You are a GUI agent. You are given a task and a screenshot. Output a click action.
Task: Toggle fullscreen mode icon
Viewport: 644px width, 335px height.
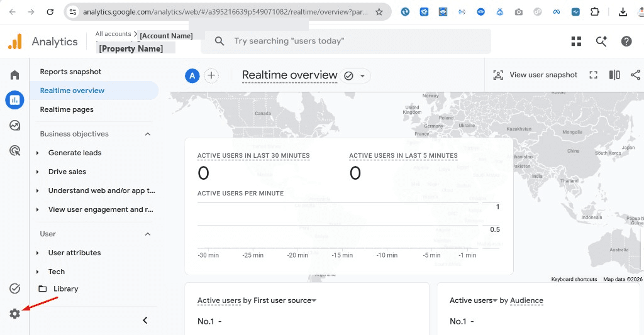pyautogui.click(x=593, y=75)
